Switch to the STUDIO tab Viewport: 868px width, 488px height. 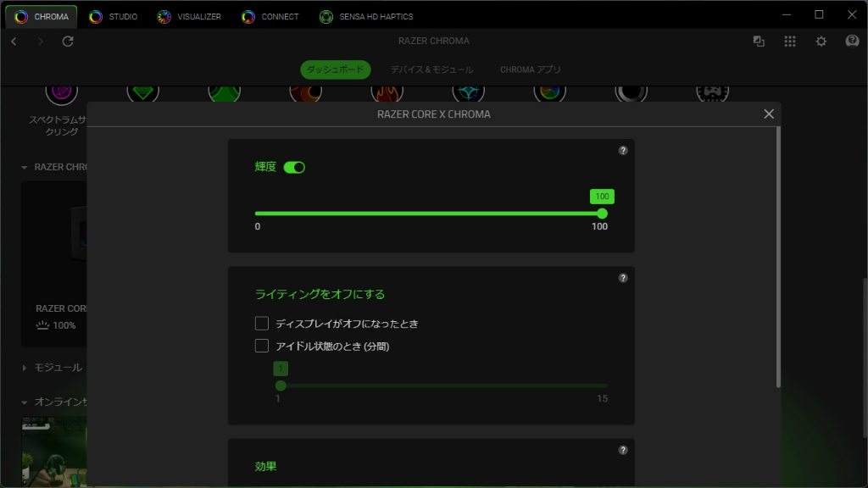click(x=113, y=17)
